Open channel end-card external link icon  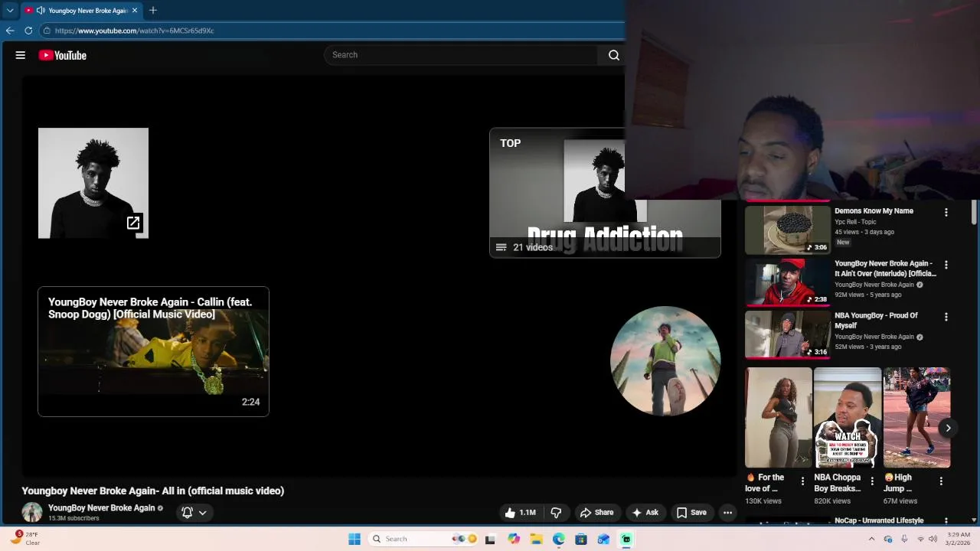coord(133,223)
